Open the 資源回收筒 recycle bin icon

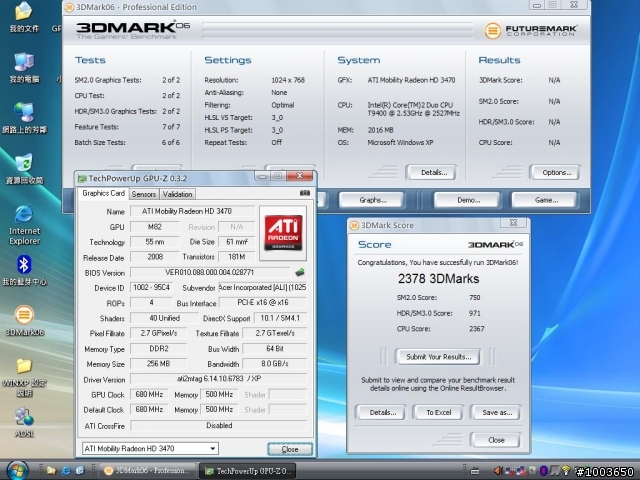point(24,169)
